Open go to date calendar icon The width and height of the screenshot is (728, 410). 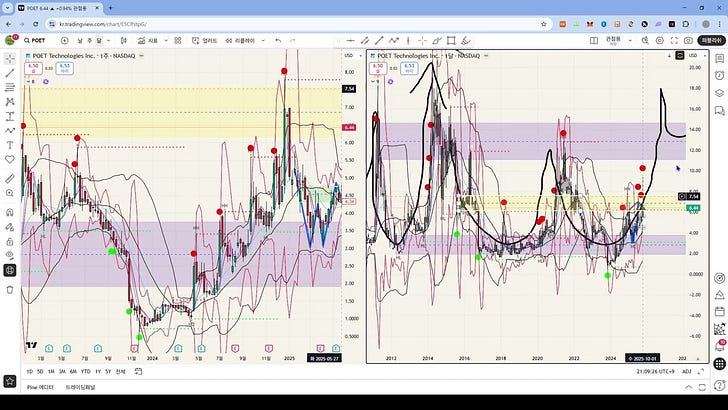coord(138,371)
